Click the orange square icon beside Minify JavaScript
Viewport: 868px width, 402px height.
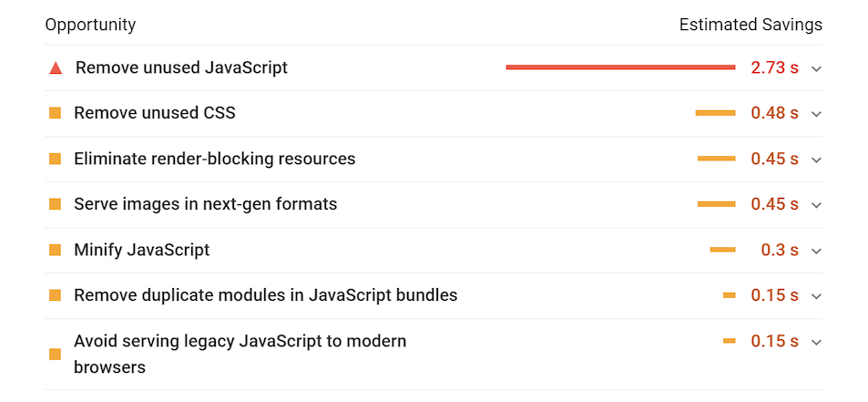coord(55,250)
